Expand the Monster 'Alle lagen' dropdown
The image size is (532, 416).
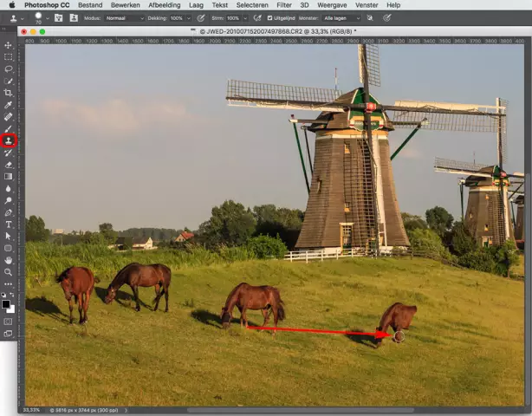click(343, 17)
